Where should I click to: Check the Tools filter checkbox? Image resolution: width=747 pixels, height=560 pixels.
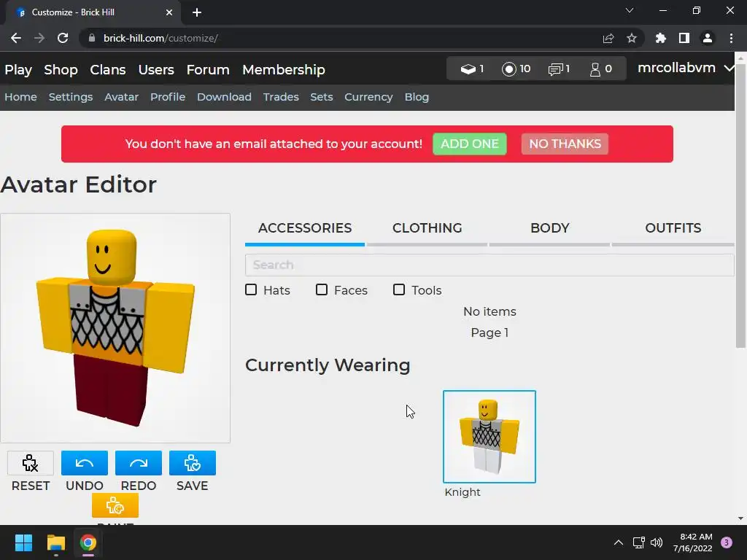[399, 289]
